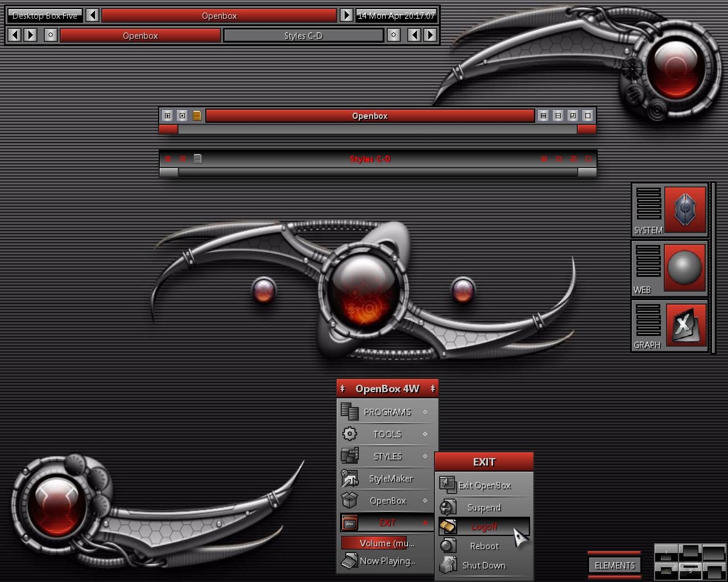728x582 pixels.
Task: Go to the previous workspace with the top-row left arrow
Action: 93,15
